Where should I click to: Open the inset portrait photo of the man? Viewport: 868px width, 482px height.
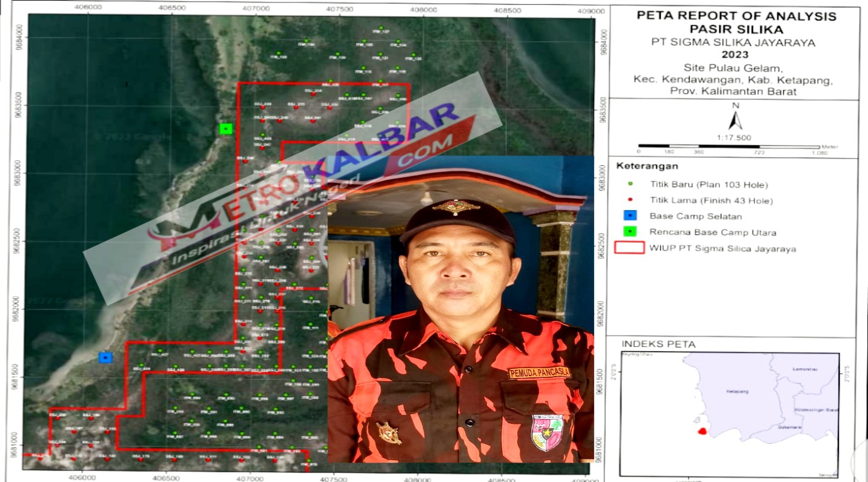(x=460, y=309)
